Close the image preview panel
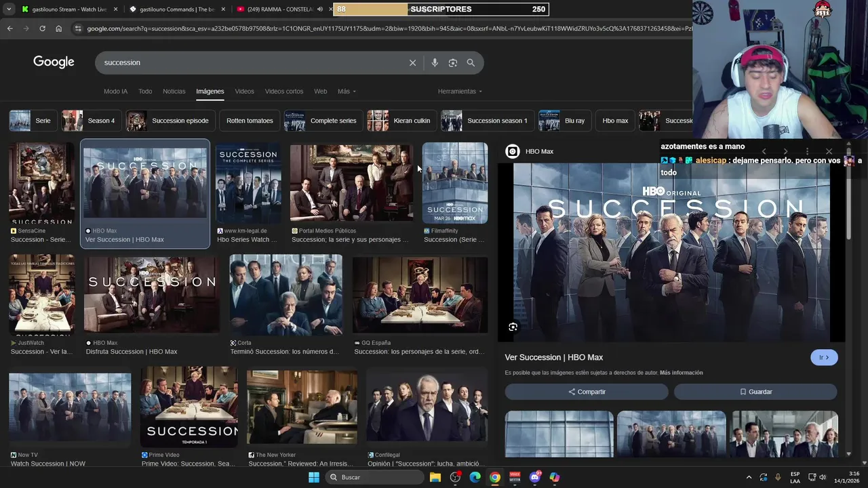868x488 pixels. 829,151
